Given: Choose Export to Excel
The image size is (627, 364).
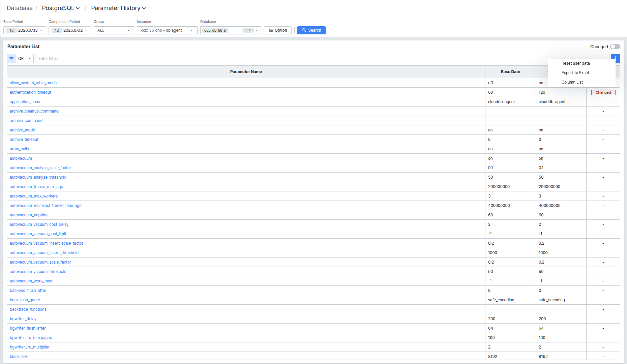Looking at the screenshot, I should pyautogui.click(x=575, y=73).
